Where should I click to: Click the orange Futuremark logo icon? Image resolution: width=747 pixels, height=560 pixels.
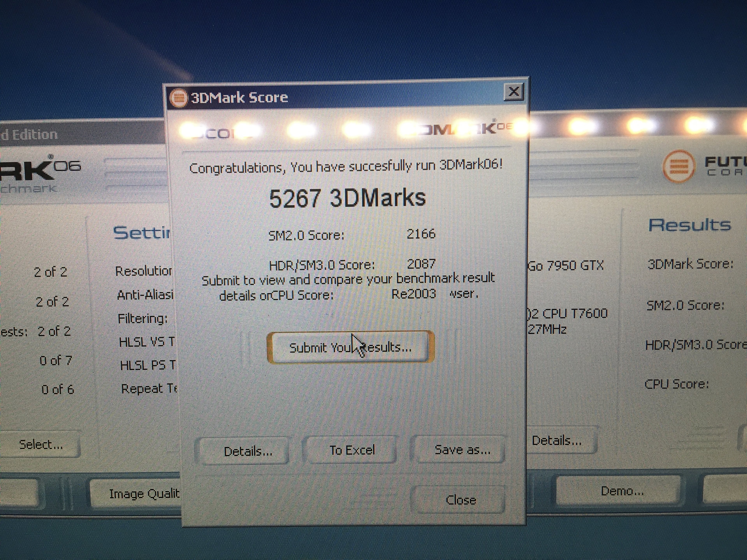(679, 166)
